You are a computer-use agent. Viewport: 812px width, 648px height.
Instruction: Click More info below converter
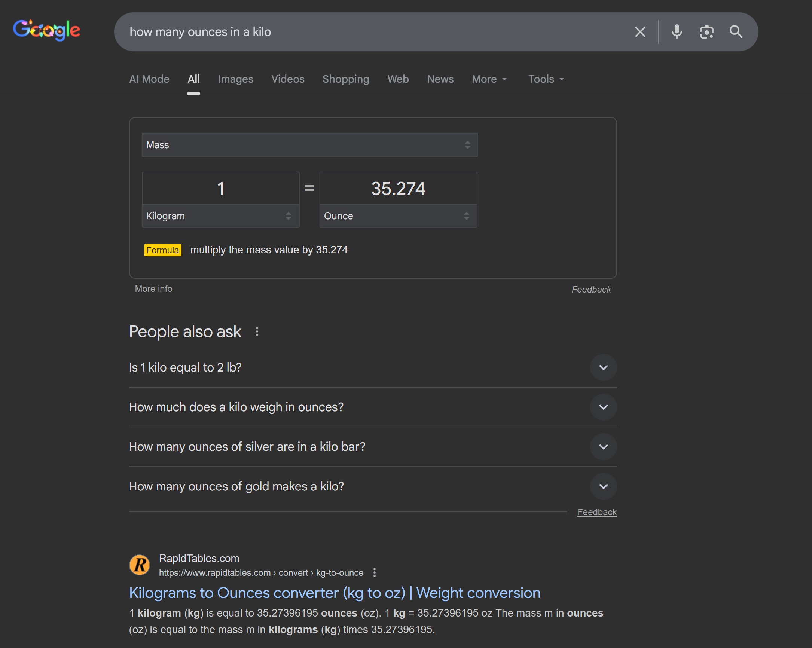tap(153, 289)
